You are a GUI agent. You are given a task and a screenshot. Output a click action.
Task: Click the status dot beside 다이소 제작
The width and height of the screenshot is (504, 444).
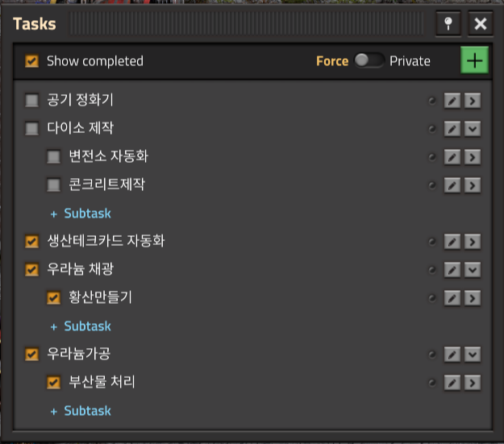[x=432, y=129]
